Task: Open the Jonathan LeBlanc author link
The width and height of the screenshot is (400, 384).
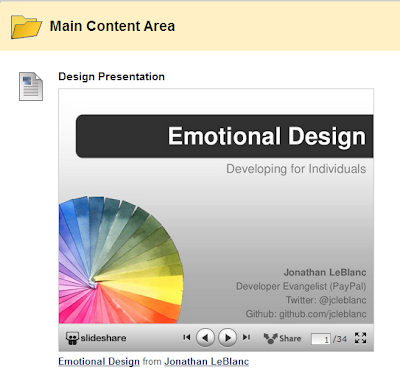Action: (207, 362)
